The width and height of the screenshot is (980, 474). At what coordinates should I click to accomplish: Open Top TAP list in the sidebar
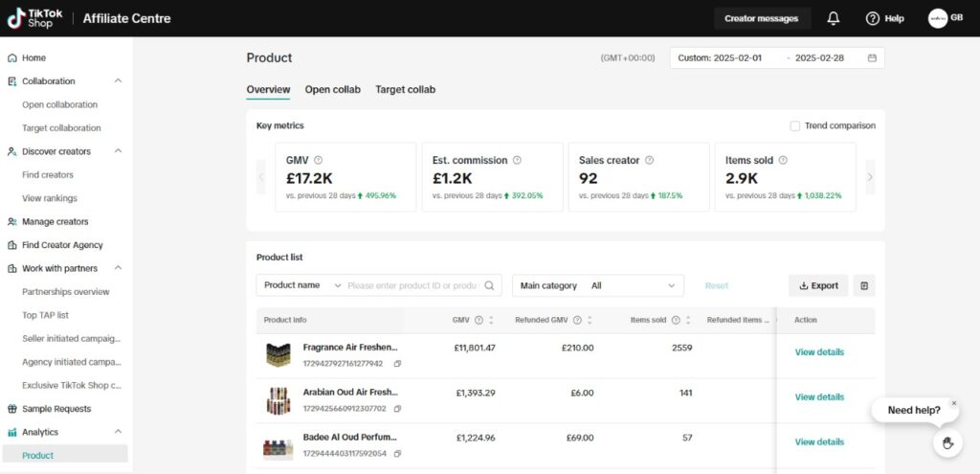[45, 315]
